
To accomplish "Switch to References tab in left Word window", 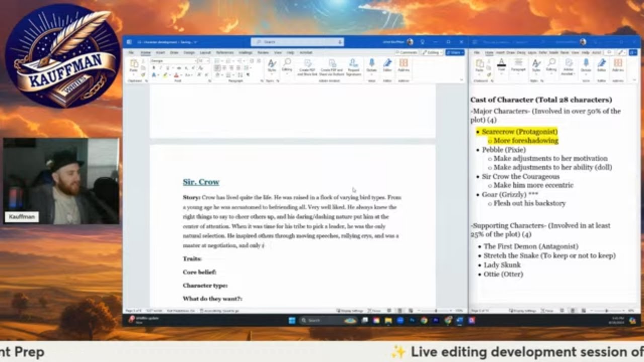I will pyautogui.click(x=224, y=52).
